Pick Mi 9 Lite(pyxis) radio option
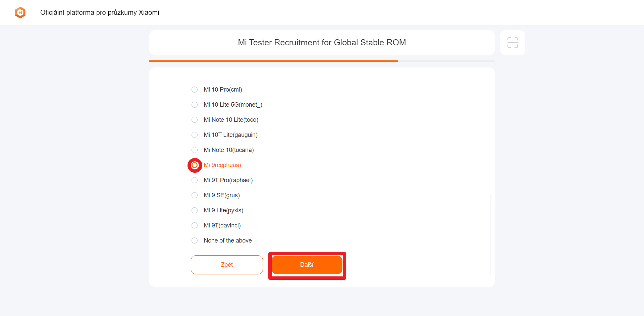 [x=195, y=210]
